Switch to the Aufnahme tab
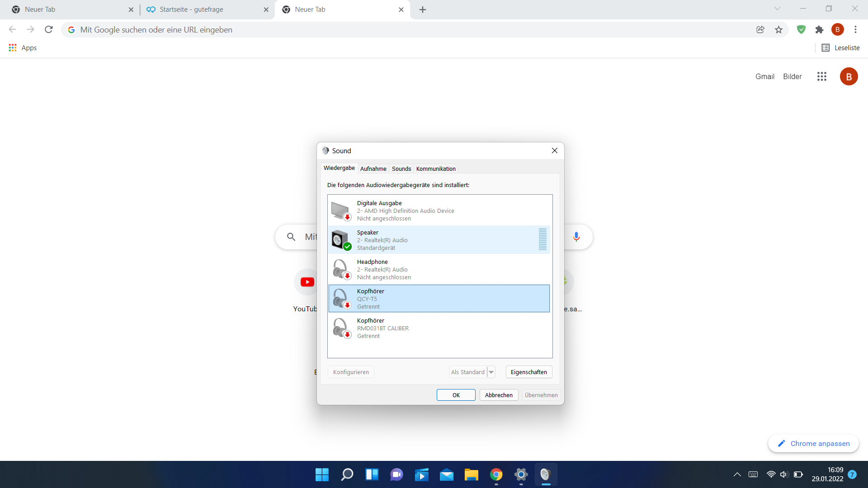The width and height of the screenshot is (868, 488). coord(373,168)
